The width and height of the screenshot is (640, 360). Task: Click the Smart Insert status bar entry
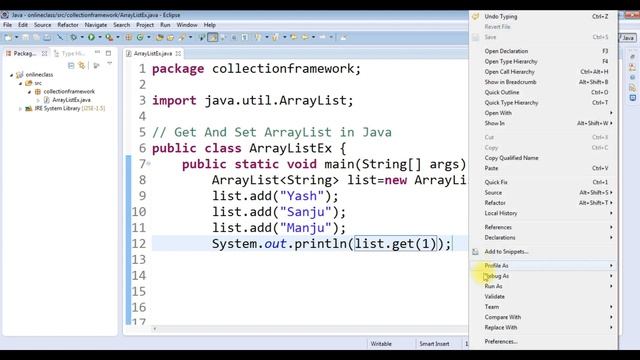coord(434,344)
